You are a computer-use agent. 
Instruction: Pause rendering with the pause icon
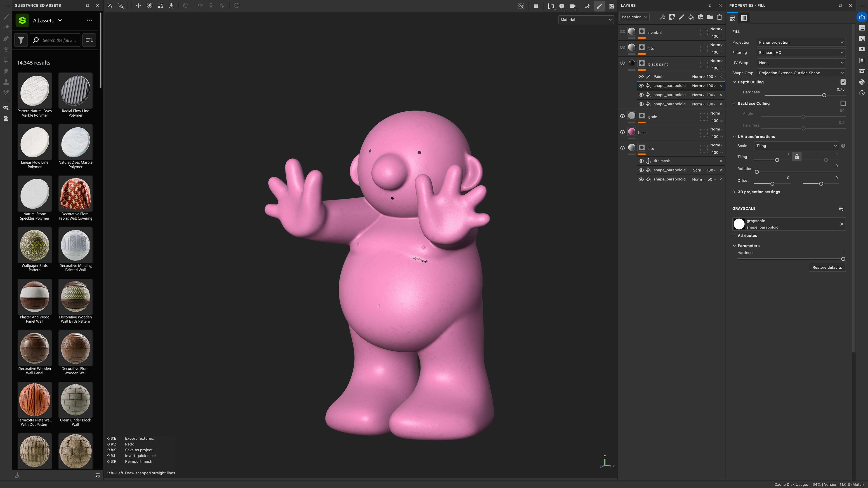(536, 6)
